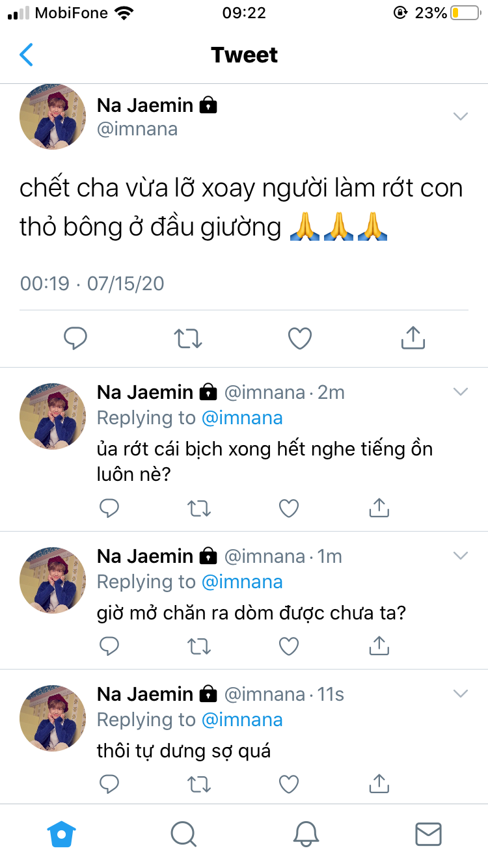Retweet the main tweet about thỏ bông
Image resolution: width=488 pixels, height=868 pixels.
(188, 338)
